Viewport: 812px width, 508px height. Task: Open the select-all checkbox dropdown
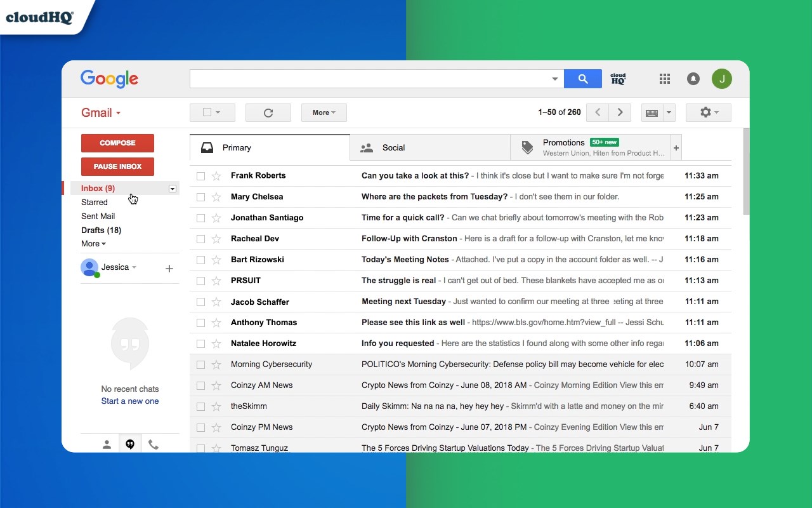(213, 112)
